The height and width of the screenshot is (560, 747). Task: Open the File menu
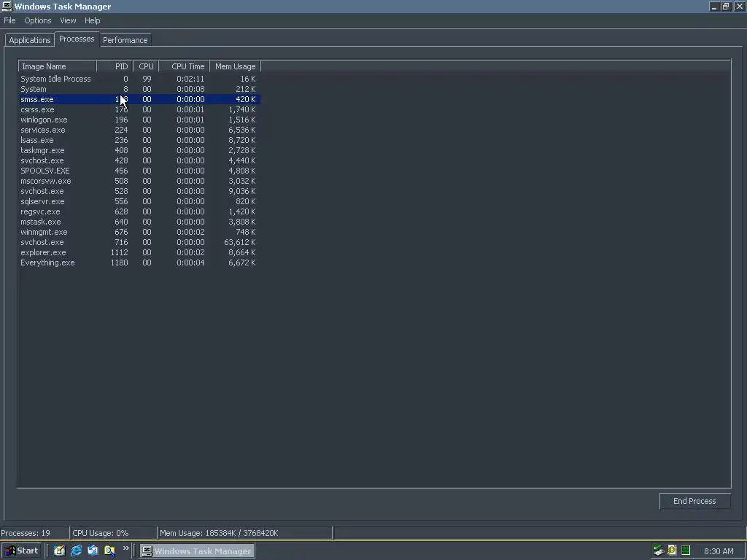coord(9,20)
